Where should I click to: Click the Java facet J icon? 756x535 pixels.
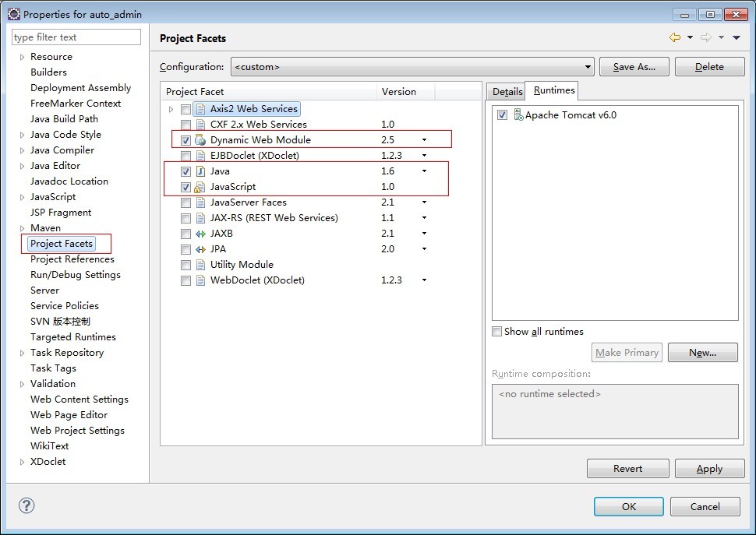(x=200, y=171)
